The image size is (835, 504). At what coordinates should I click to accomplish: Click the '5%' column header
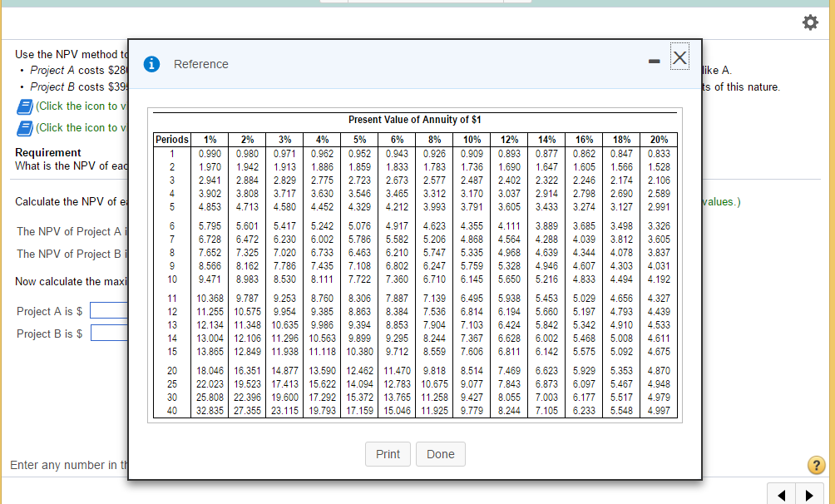359,140
